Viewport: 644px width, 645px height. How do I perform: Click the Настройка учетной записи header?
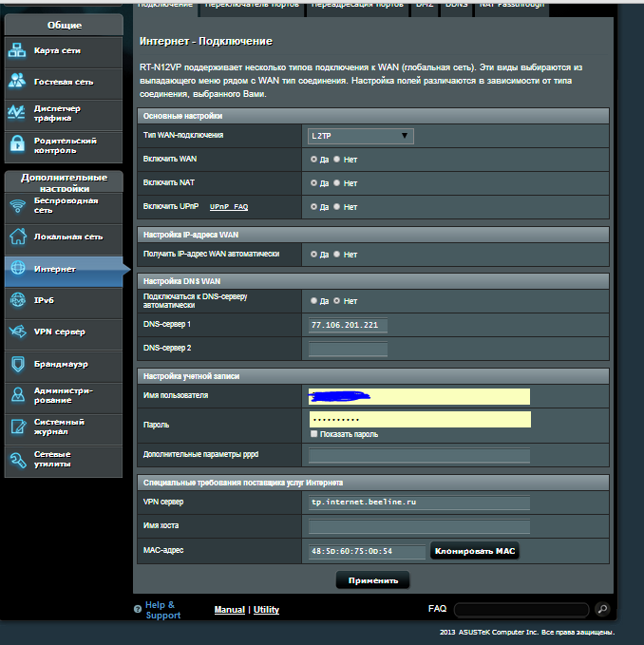pos(373,376)
